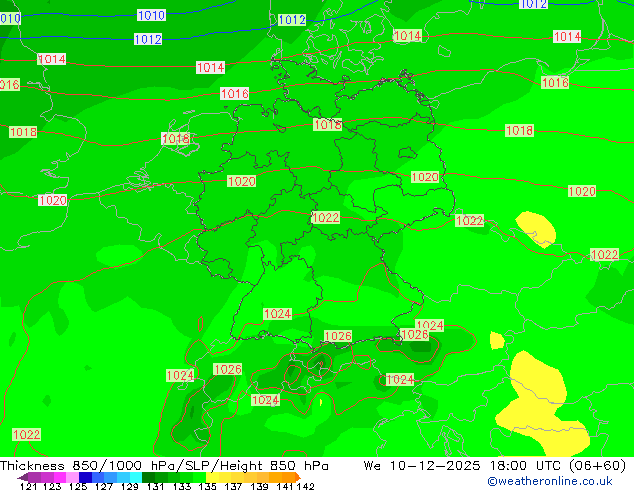Click the cyan legend swatch above 129

pyautogui.click(x=136, y=477)
